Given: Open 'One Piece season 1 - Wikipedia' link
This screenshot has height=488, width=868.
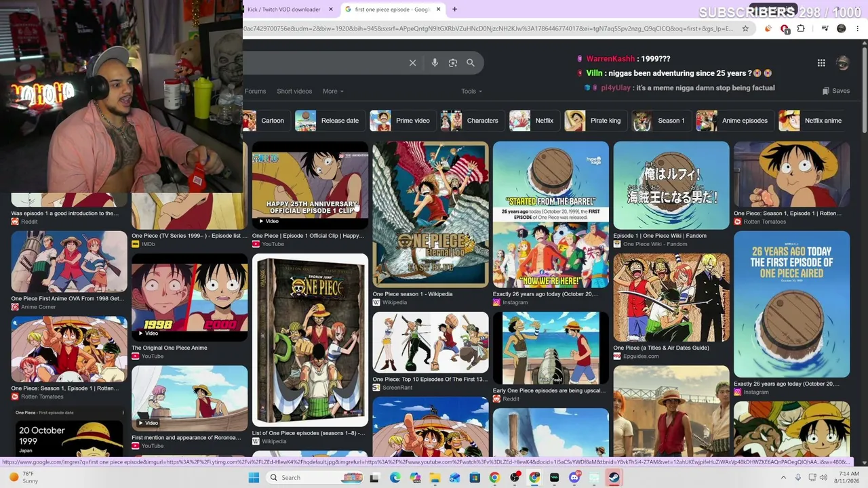Looking at the screenshot, I should pyautogui.click(x=412, y=294).
